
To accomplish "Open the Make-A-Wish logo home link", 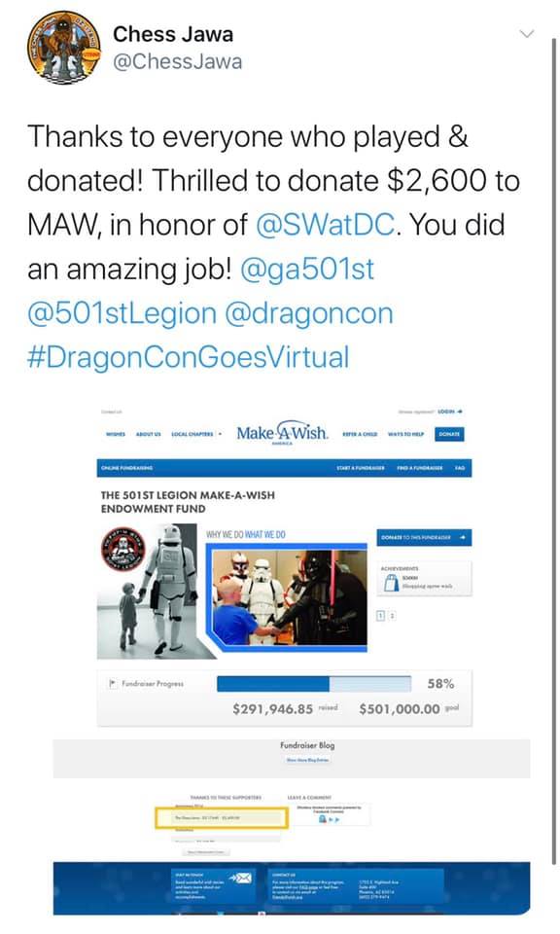I will (x=283, y=433).
